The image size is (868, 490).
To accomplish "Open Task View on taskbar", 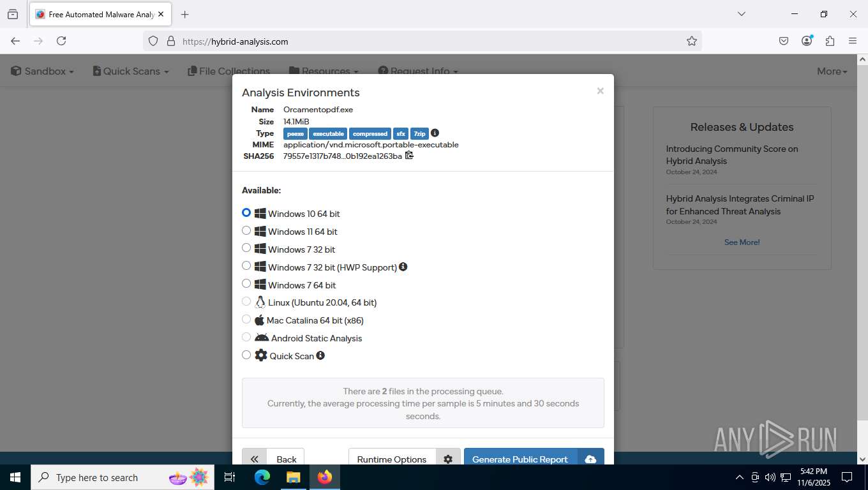I will [230, 477].
